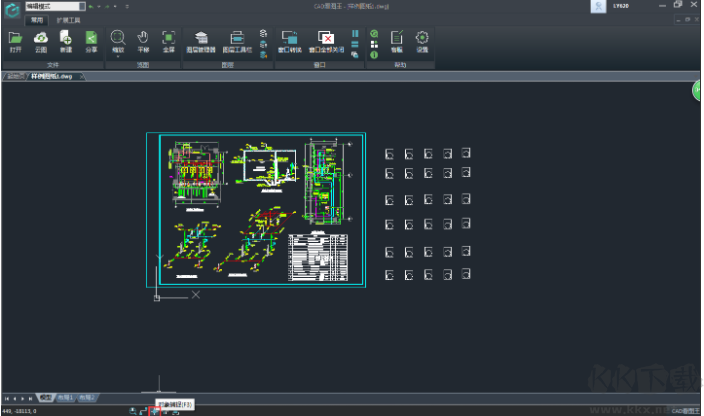The width and height of the screenshot is (704, 416).
Task: Click the green 分享 (Share) icon
Action: pos(91,40)
